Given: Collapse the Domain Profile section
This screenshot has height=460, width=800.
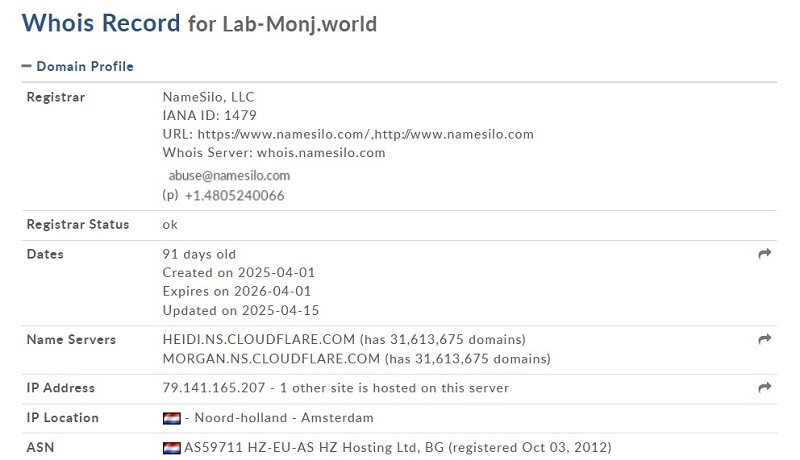Looking at the screenshot, I should pyautogui.click(x=78, y=66).
